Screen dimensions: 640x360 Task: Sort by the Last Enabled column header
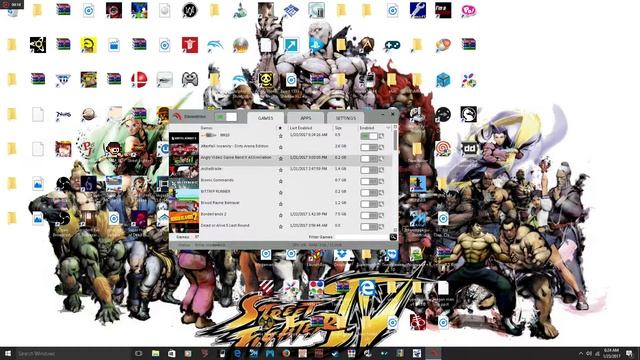pyautogui.click(x=300, y=128)
